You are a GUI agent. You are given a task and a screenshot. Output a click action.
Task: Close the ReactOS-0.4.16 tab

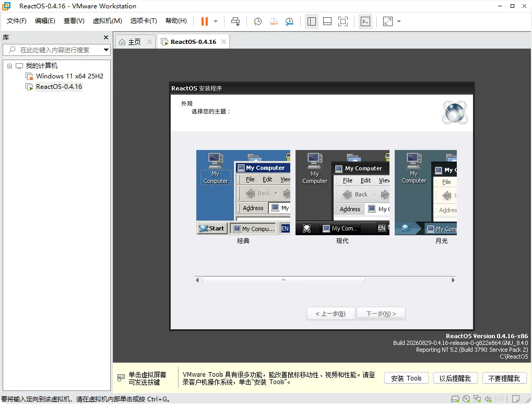point(223,41)
